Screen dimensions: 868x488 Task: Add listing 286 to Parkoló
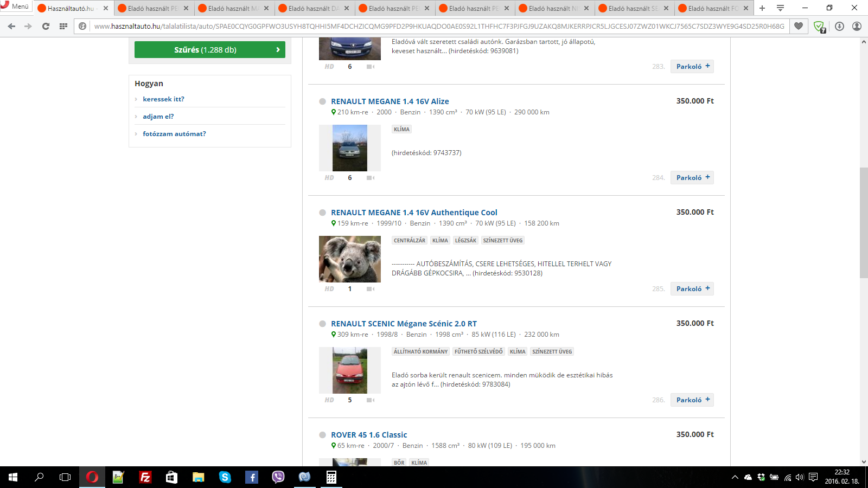692,400
